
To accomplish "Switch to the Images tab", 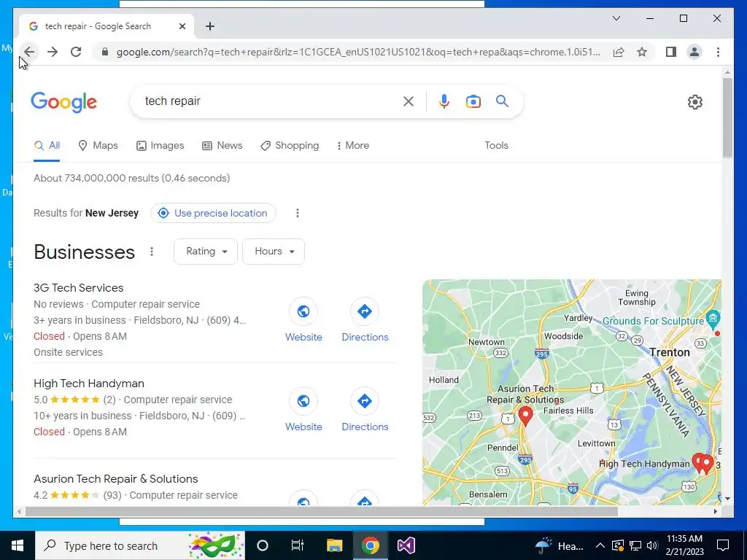I will click(x=160, y=145).
